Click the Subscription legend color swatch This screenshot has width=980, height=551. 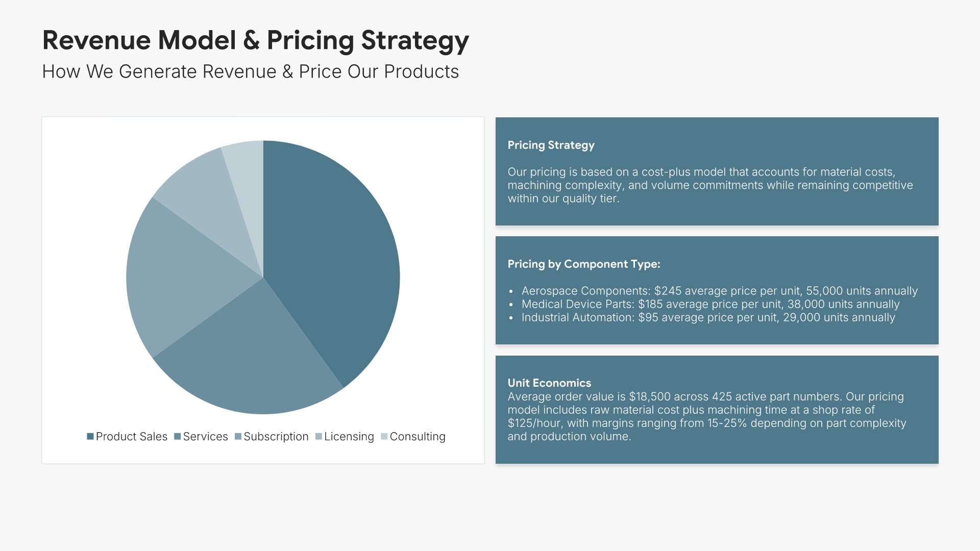point(238,437)
